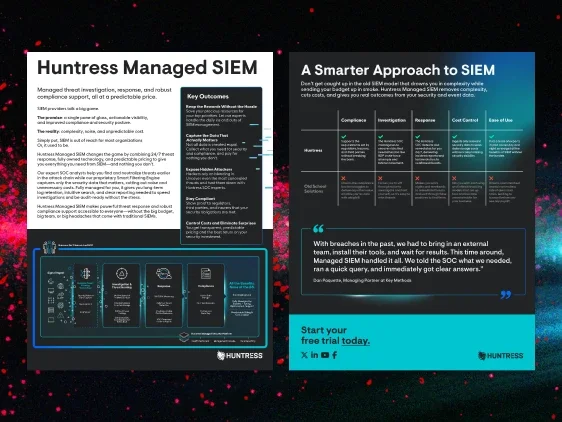562x422 pixels.
Task: Click the green checkmark under Investigation
Action: coord(381,137)
